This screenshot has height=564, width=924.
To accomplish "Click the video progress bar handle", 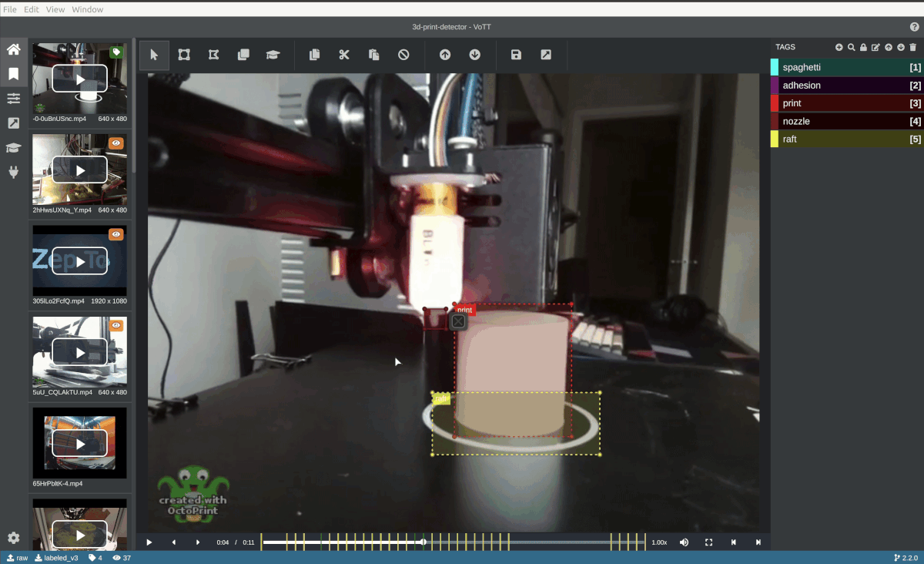I will click(423, 542).
